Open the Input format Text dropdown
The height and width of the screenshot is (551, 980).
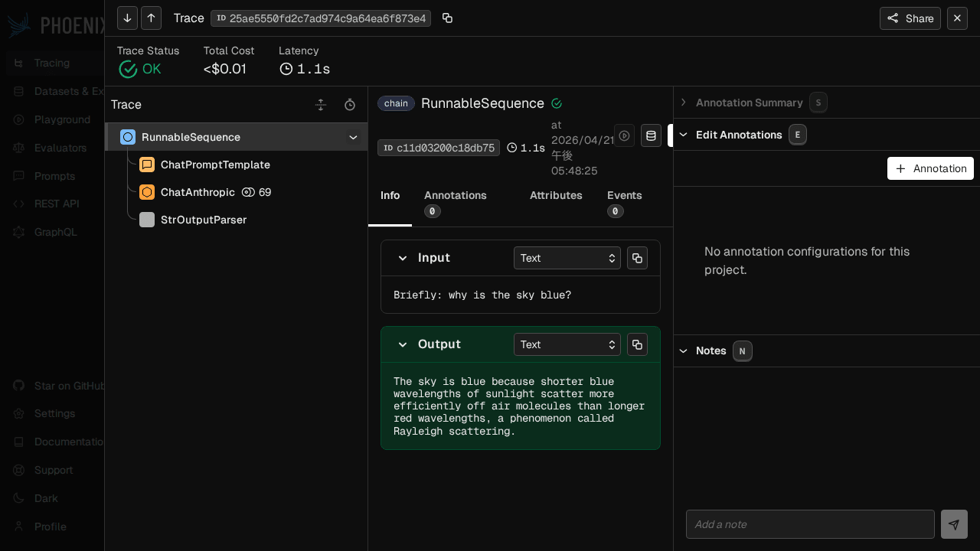click(x=567, y=258)
